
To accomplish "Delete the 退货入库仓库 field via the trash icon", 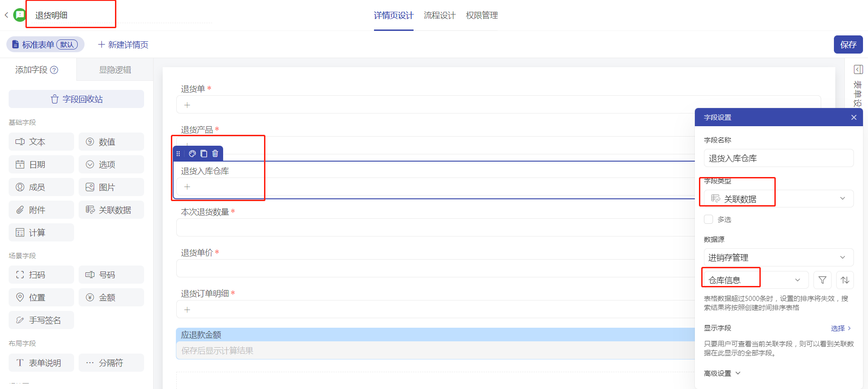I will [x=215, y=153].
